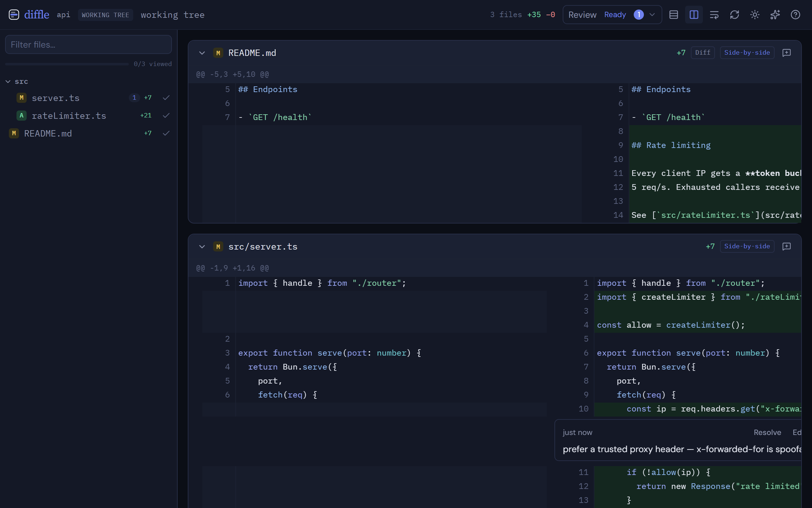The width and height of the screenshot is (812, 508).
Task: Click M badge in src/server.ts diff header
Action: (x=218, y=246)
